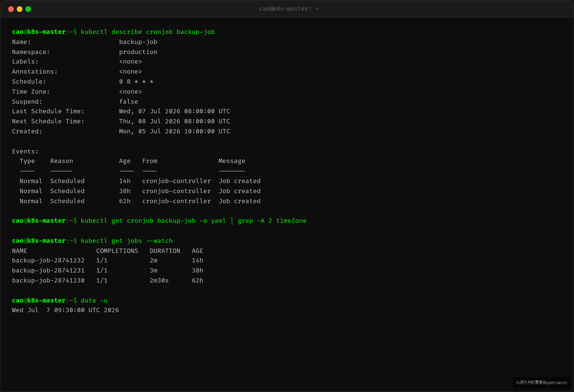Click the date -u output line
Viewport: 574px width, 392px height.
[x=66, y=310]
